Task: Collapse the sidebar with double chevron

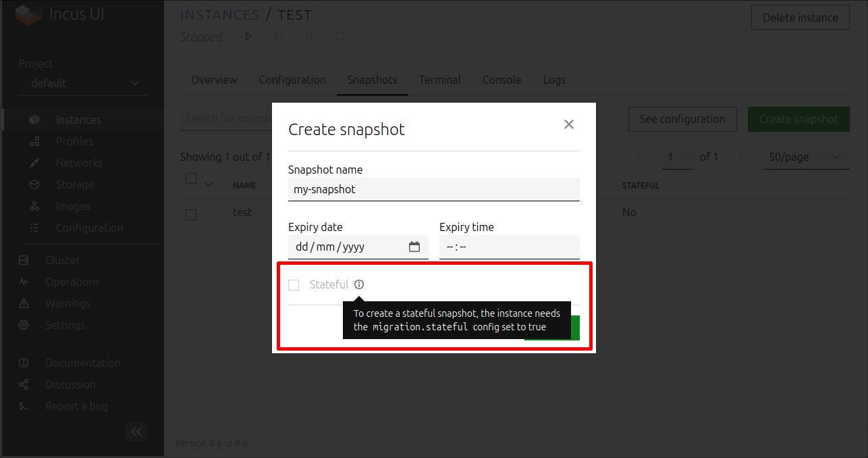Action: 136,432
